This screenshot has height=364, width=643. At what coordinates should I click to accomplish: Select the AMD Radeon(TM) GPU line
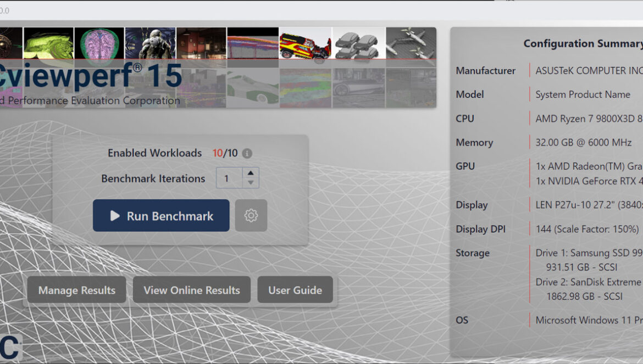(x=589, y=166)
